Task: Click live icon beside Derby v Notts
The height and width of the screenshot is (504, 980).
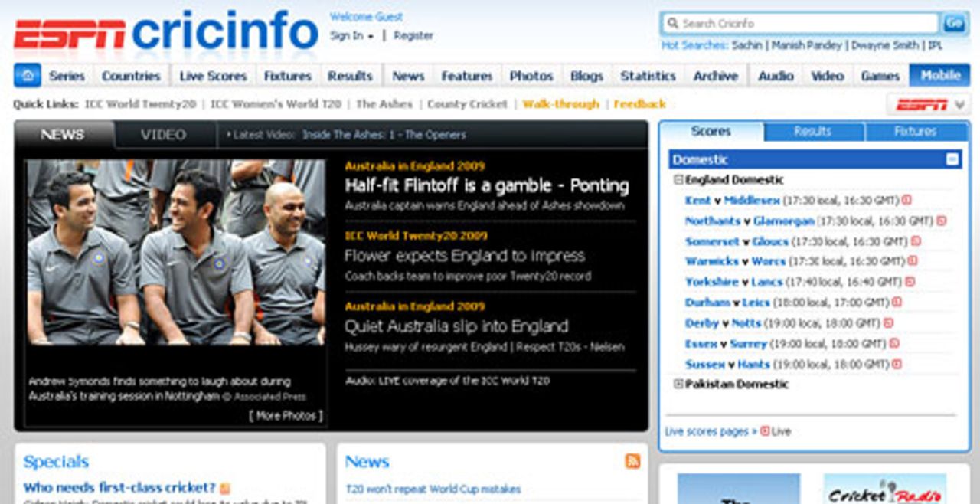Action: 888,323
